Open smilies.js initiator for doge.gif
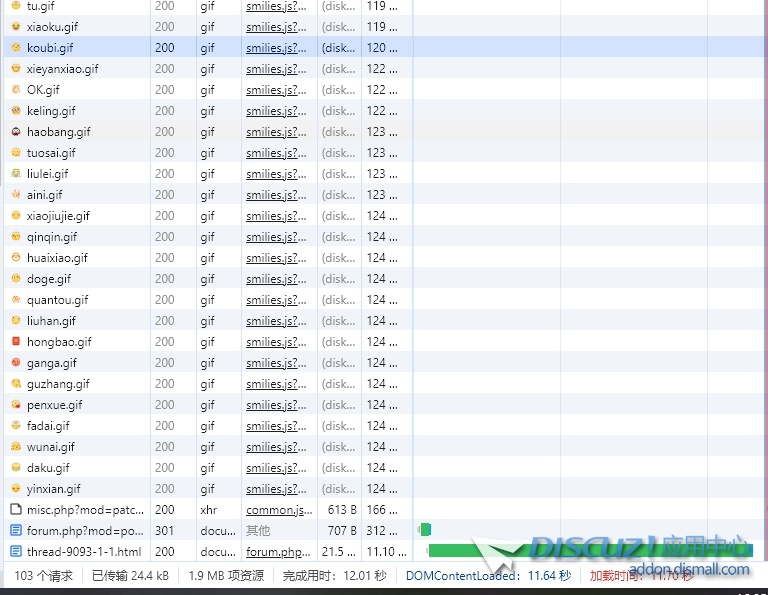 tap(276, 279)
